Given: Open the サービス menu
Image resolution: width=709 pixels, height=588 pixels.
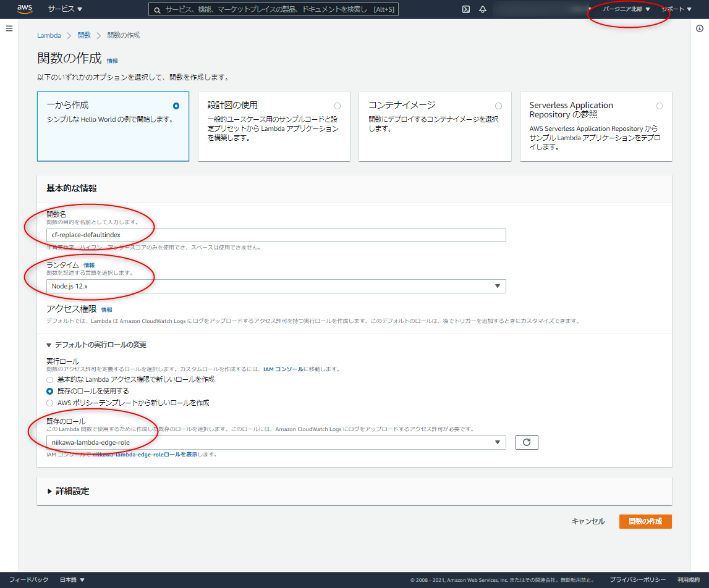Looking at the screenshot, I should click(62, 9).
